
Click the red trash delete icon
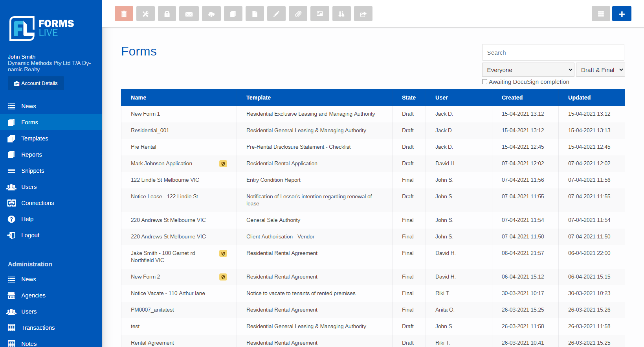(124, 14)
